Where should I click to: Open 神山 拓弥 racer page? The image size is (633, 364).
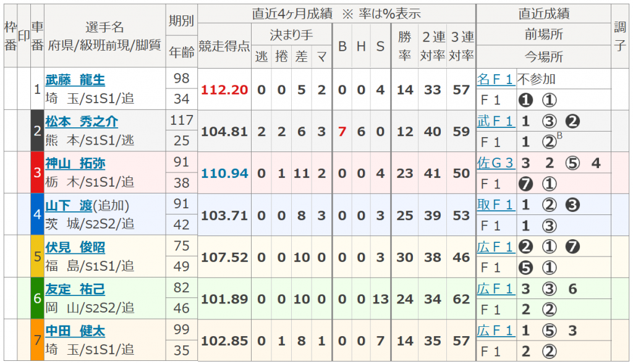(75, 164)
